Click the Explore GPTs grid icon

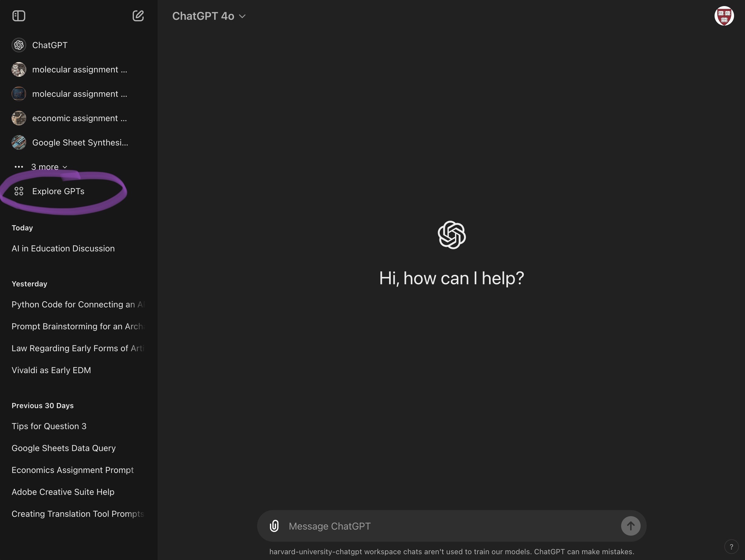point(19,191)
